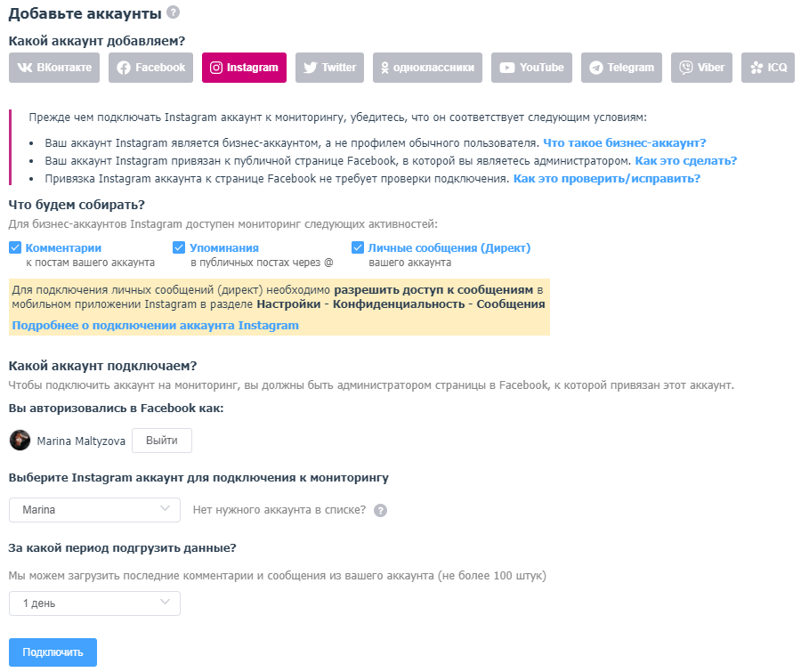
Task: Choose Viber as account type
Action: (x=702, y=68)
